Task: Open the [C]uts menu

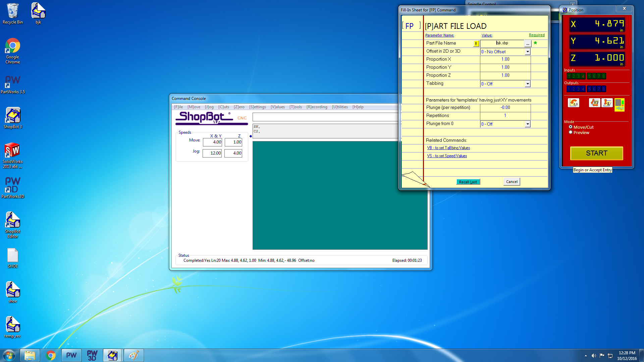Action: pos(224,107)
